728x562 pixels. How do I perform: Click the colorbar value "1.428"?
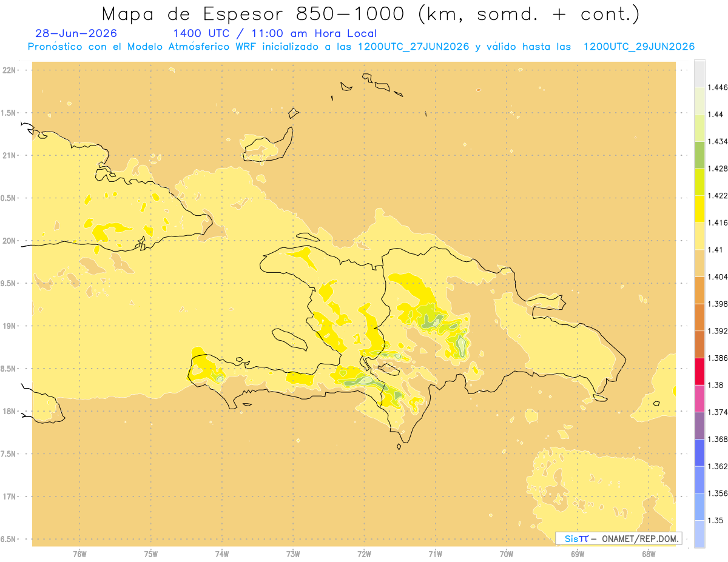[718, 169]
